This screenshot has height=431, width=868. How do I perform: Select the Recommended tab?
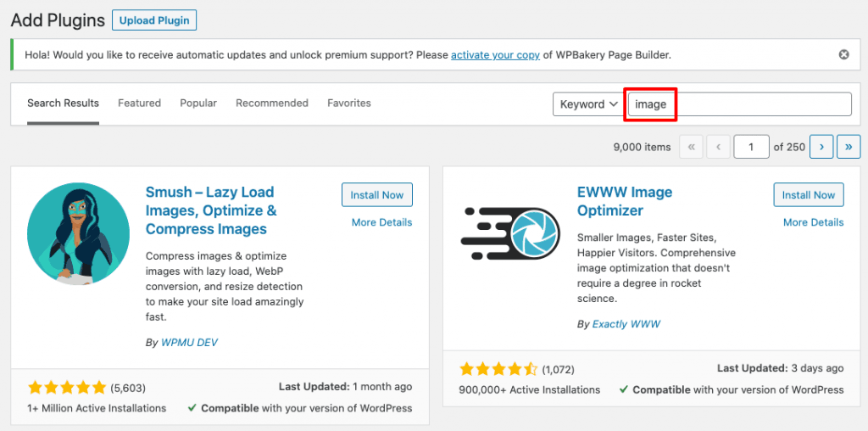(272, 104)
